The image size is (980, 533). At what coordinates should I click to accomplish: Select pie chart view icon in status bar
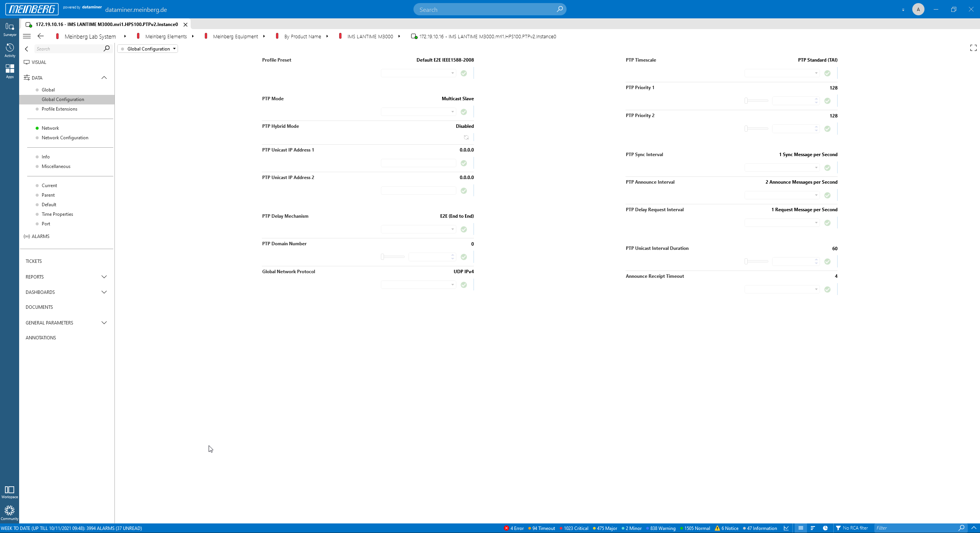825,528
